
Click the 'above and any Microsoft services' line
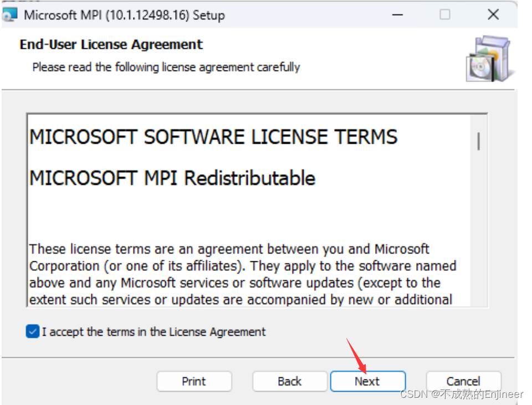click(x=235, y=283)
